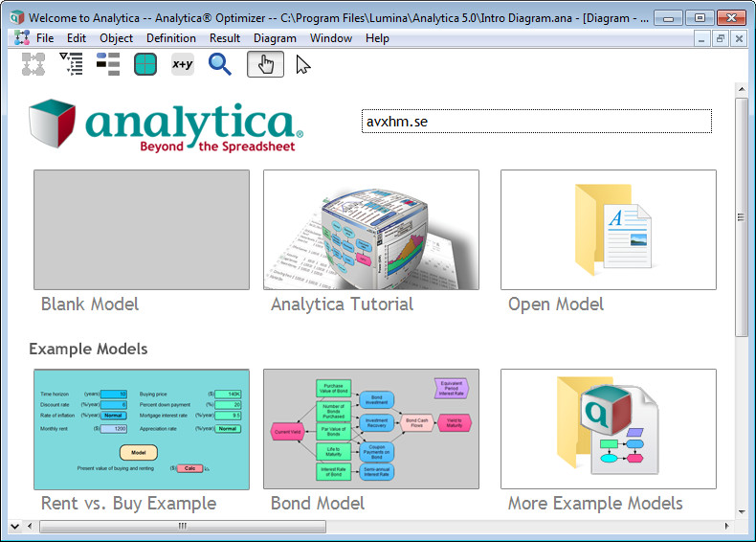Click the Open Model label
The height and width of the screenshot is (542, 756).
(556, 305)
